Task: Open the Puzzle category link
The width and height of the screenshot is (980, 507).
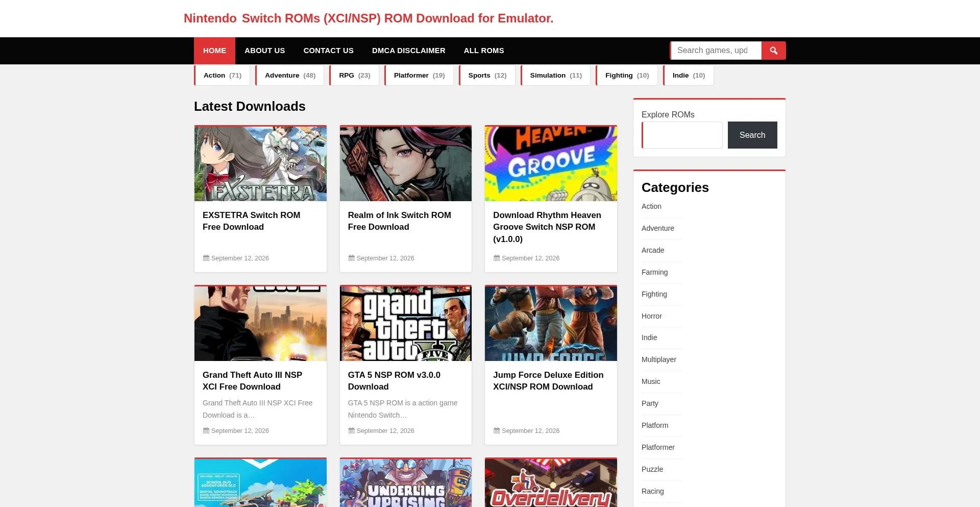Action: pyautogui.click(x=652, y=469)
